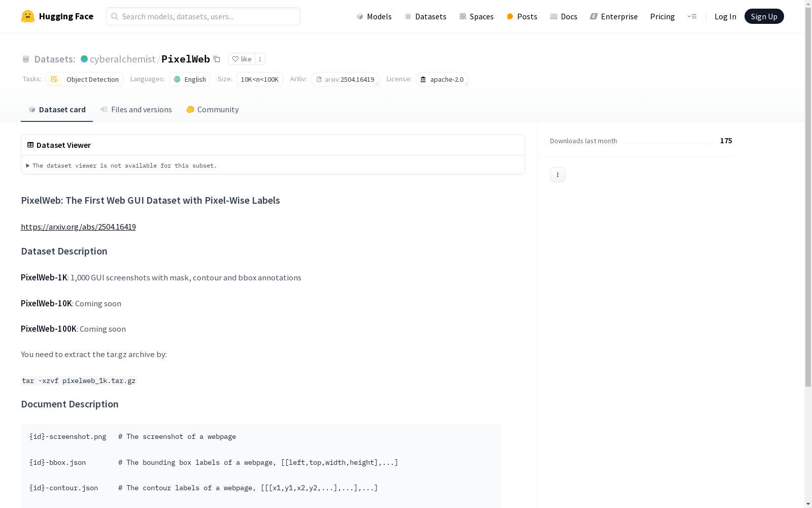812x508 pixels.
Task: Click the Log In link
Action: pyautogui.click(x=725, y=16)
